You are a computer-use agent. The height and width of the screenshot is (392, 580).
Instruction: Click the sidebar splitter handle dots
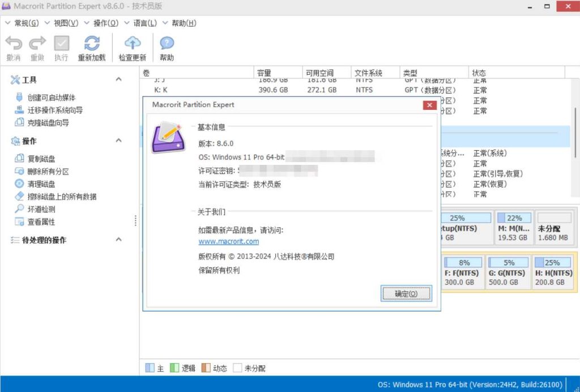point(136,221)
